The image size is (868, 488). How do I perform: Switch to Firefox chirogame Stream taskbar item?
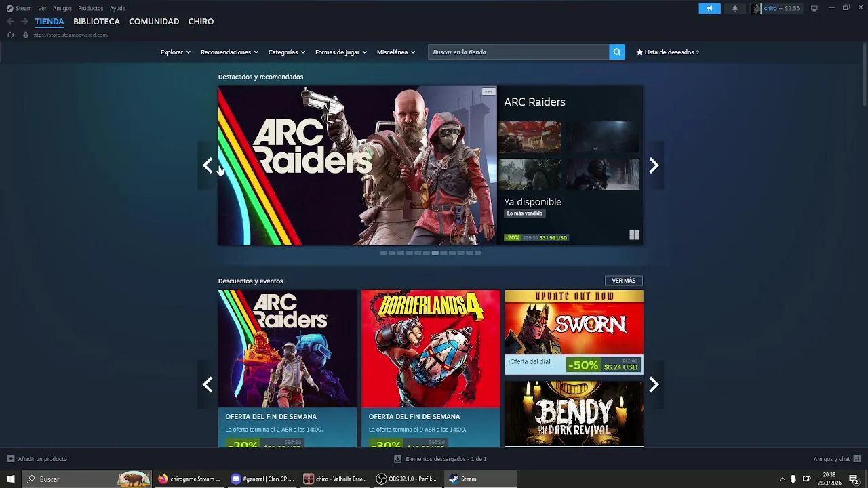pos(189,479)
